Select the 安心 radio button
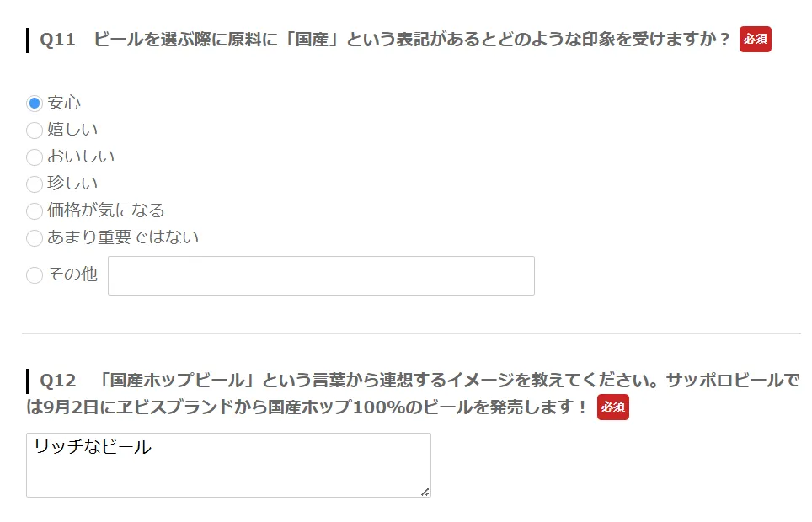 pyautogui.click(x=35, y=104)
